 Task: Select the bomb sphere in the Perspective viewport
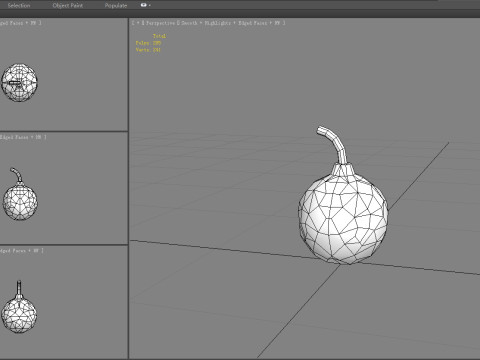343,219
